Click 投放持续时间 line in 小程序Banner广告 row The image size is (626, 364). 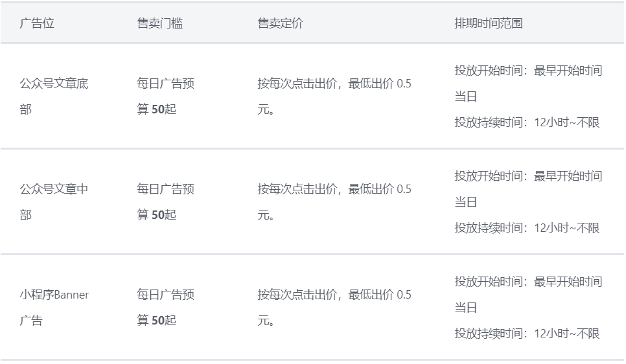tap(527, 334)
